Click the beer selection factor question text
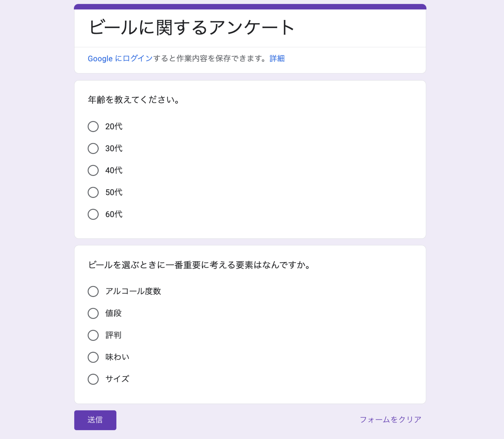Image resolution: width=504 pixels, height=439 pixels. coord(199,265)
